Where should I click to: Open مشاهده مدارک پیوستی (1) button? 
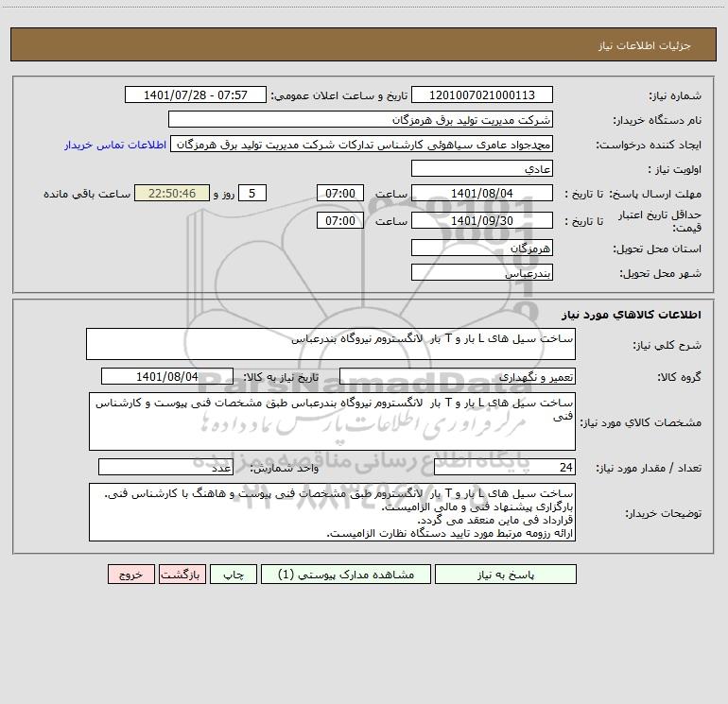[x=346, y=574]
